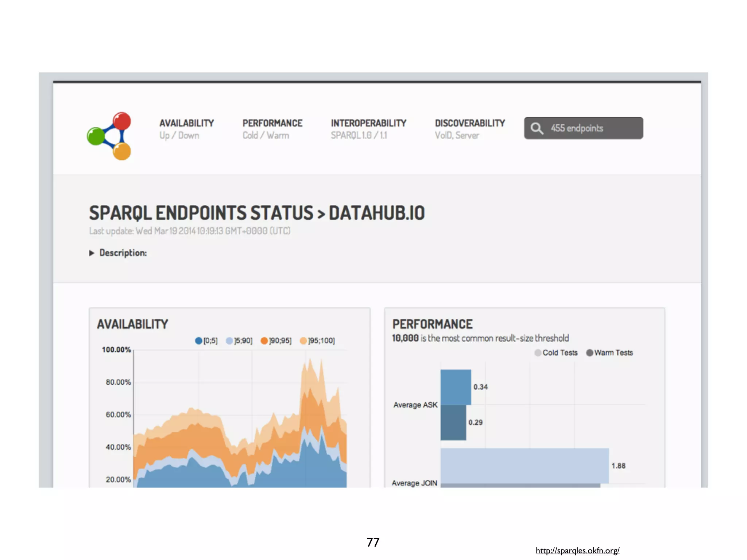747x560 pixels.
Task: Toggle the Warm Tests legend marker
Action: (x=589, y=353)
